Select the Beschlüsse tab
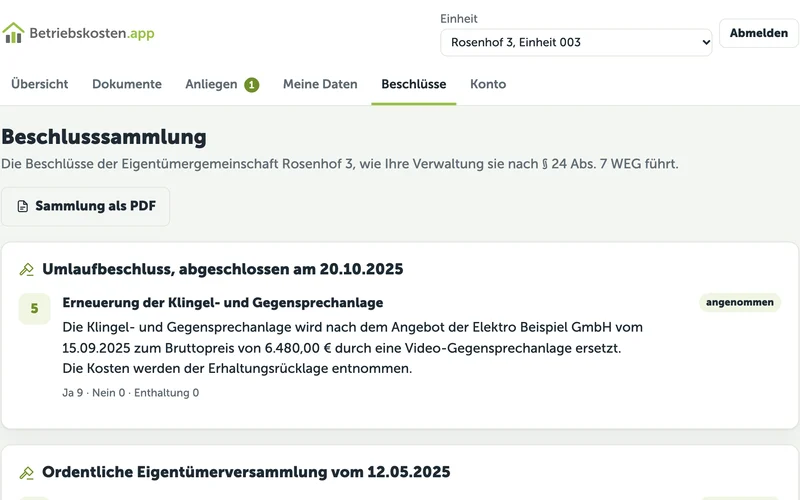 point(414,84)
